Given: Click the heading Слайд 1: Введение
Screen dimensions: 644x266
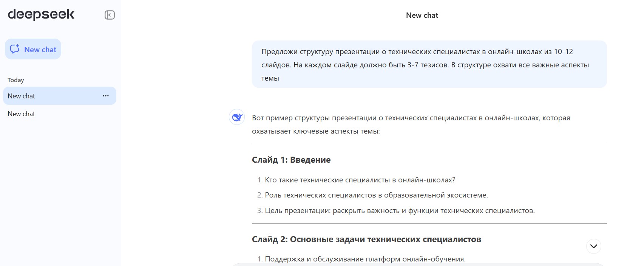Looking at the screenshot, I should (x=291, y=160).
